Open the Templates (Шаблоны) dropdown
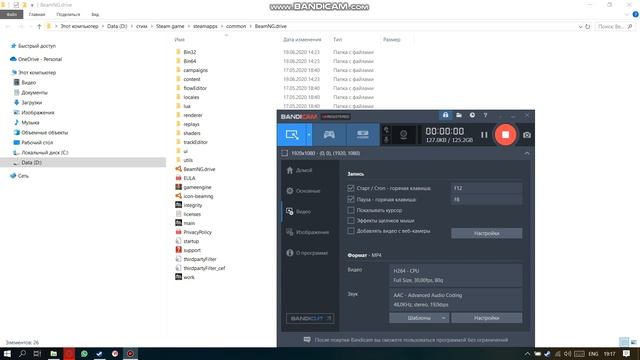 (x=419, y=318)
